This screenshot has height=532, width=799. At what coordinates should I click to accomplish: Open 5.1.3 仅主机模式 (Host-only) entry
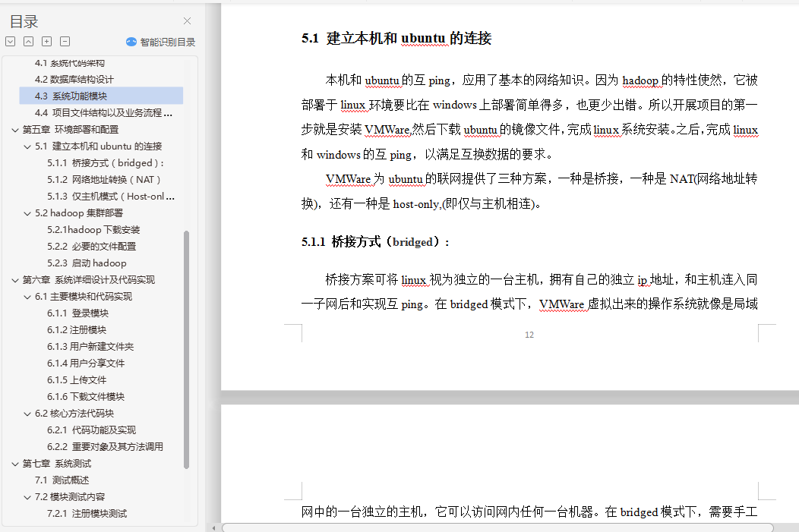point(111,197)
